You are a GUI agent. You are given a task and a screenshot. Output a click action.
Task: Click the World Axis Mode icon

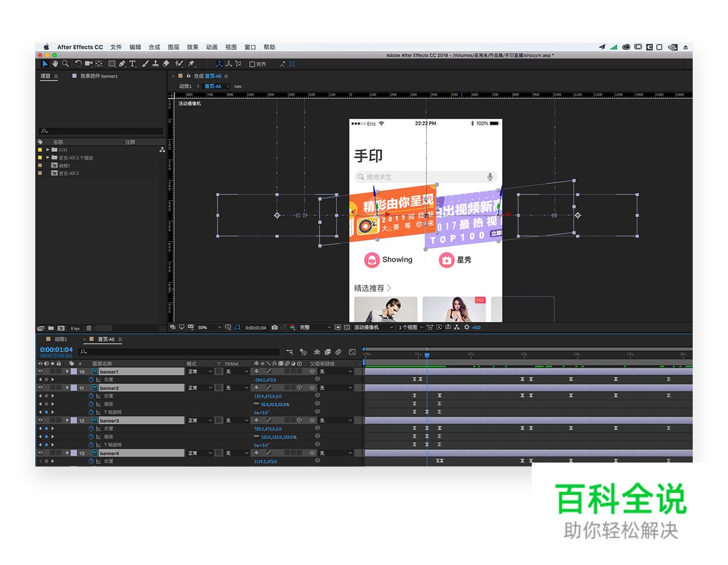pyautogui.click(x=229, y=64)
